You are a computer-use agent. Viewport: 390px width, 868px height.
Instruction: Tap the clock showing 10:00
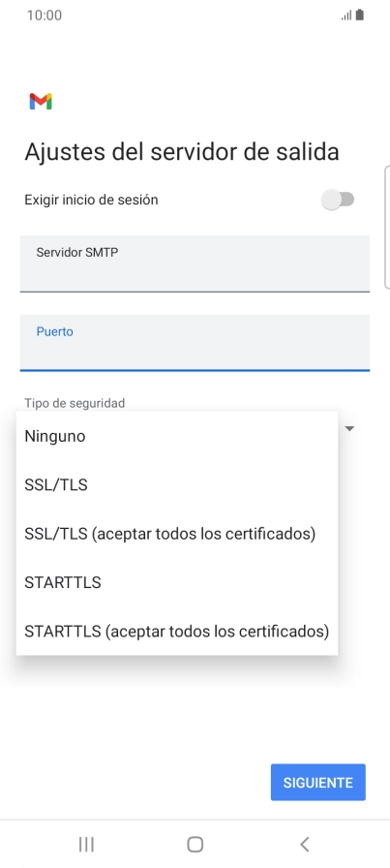pos(45,15)
